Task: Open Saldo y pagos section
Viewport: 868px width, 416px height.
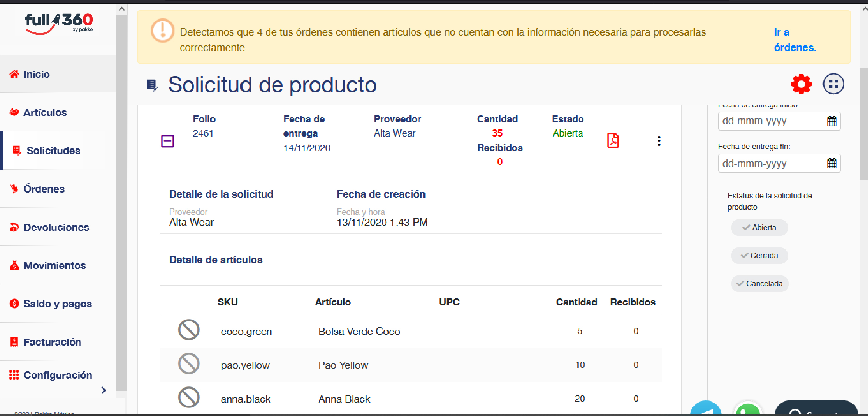Action: (x=58, y=304)
